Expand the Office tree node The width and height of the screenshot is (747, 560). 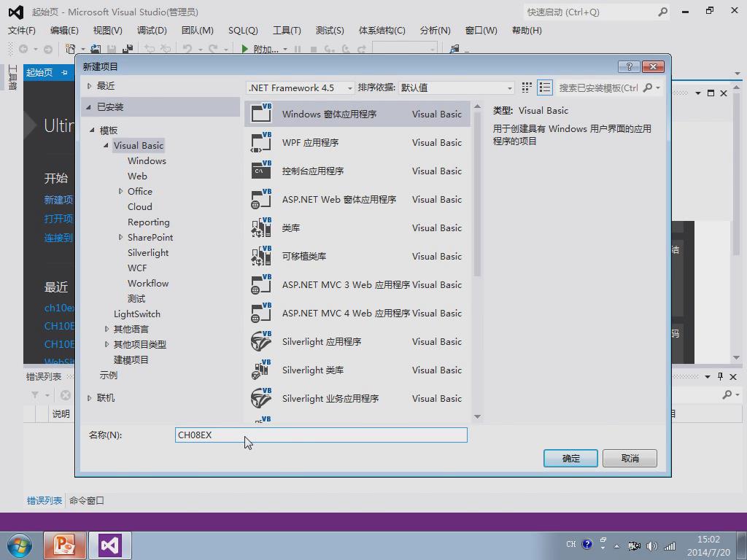pyautogui.click(x=120, y=191)
